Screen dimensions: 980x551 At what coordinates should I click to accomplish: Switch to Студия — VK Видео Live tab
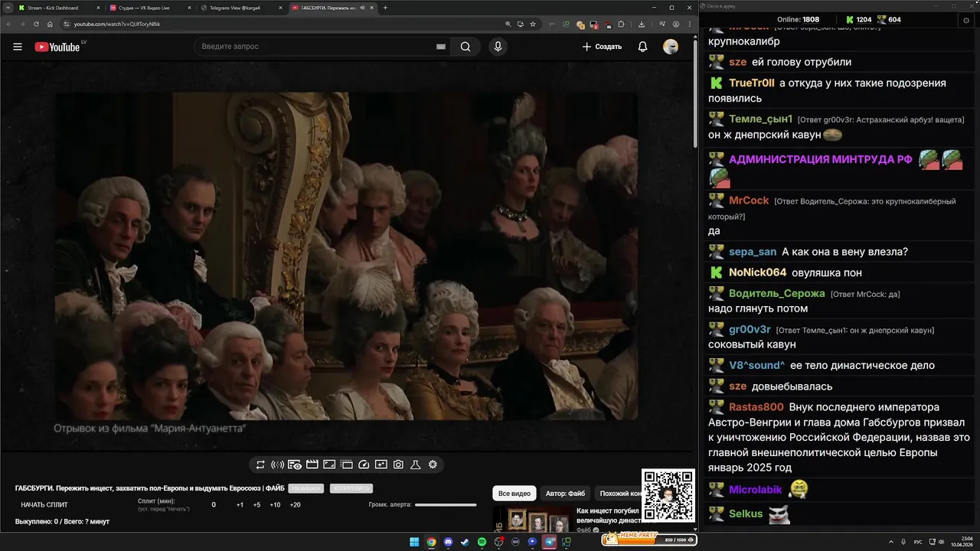click(150, 8)
